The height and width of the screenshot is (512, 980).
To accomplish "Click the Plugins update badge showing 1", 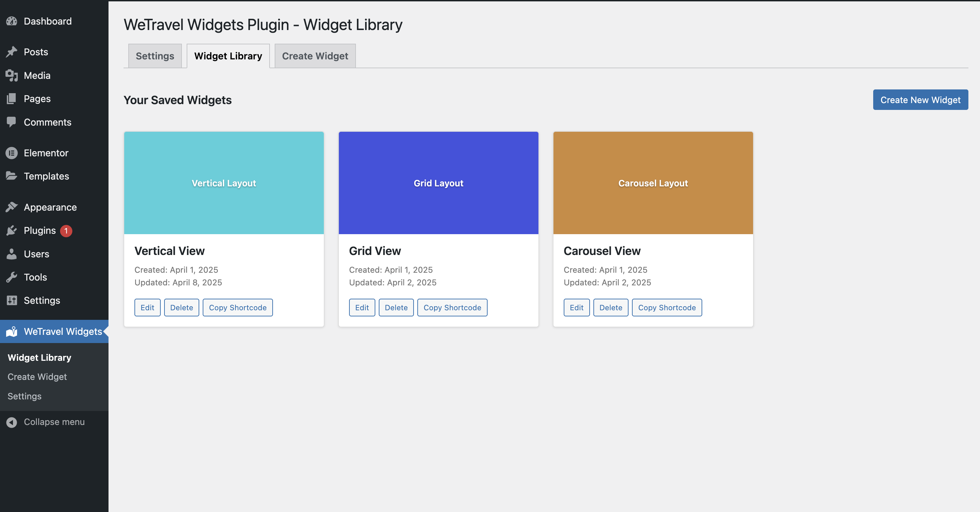I will pyautogui.click(x=66, y=231).
